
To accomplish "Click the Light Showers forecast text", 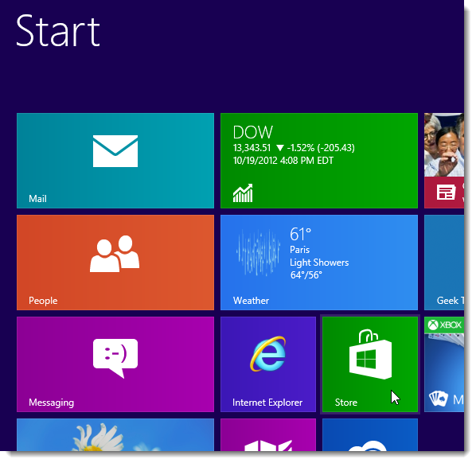I will (319, 263).
